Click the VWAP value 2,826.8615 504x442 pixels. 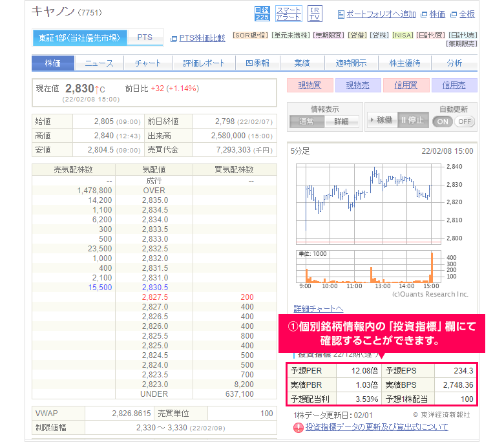pos(131,414)
